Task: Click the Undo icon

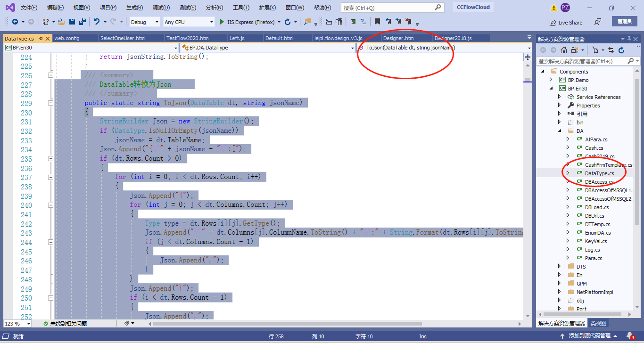Action: (x=96, y=22)
